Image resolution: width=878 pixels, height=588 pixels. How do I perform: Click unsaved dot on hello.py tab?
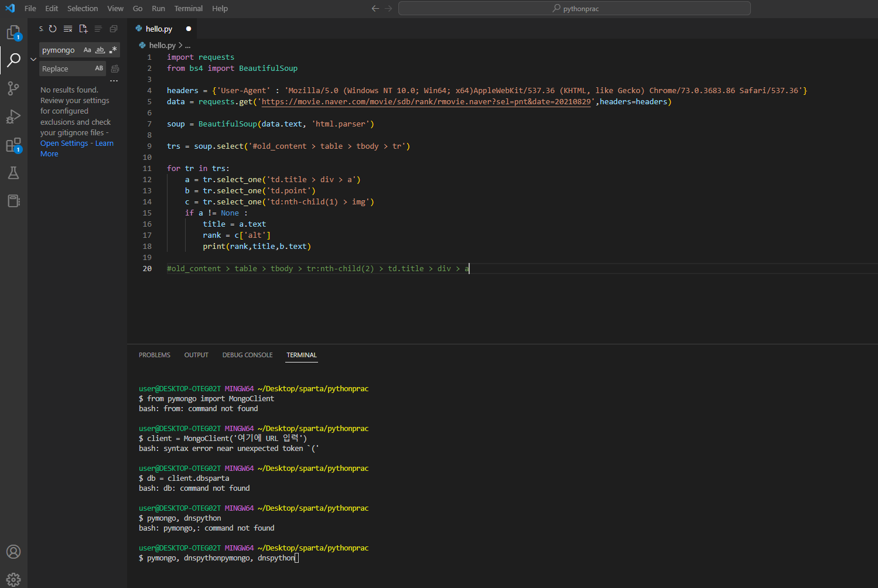pyautogui.click(x=189, y=29)
